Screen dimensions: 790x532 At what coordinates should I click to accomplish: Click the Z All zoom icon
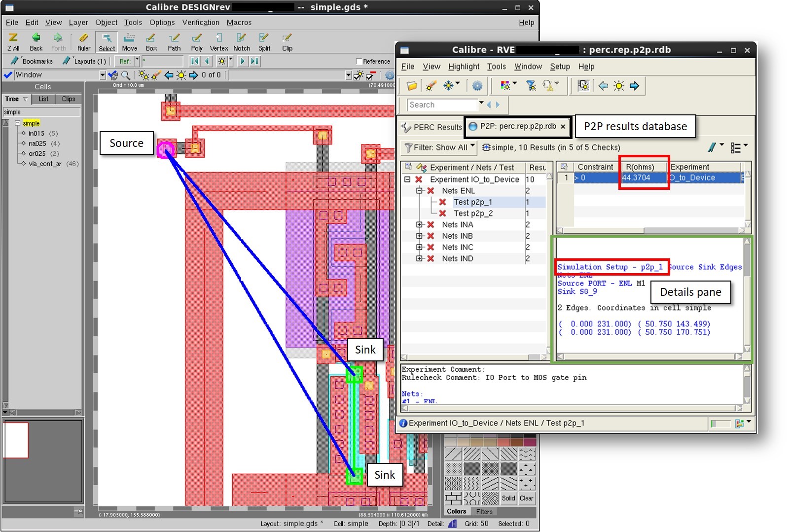click(x=13, y=42)
